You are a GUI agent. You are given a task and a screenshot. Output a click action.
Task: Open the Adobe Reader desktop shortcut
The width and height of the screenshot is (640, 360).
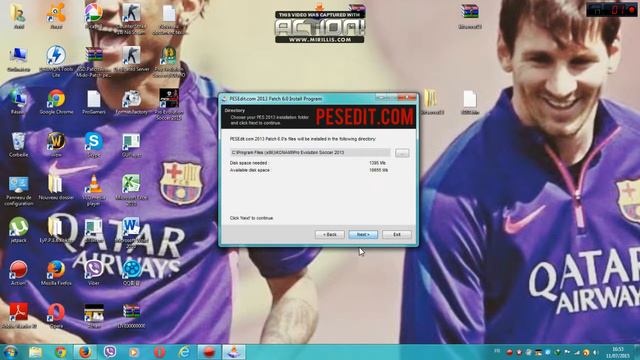click(x=18, y=316)
